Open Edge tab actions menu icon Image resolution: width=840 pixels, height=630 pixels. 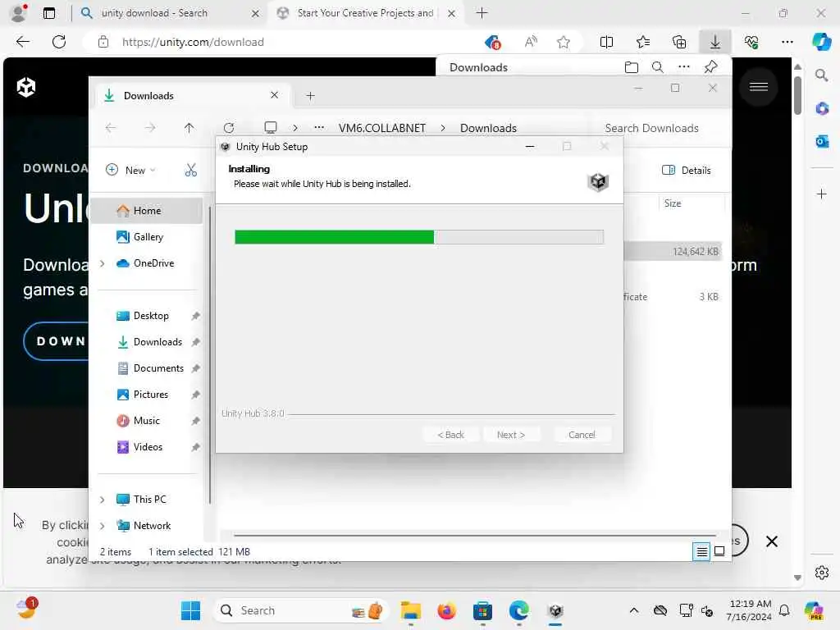tap(49, 13)
